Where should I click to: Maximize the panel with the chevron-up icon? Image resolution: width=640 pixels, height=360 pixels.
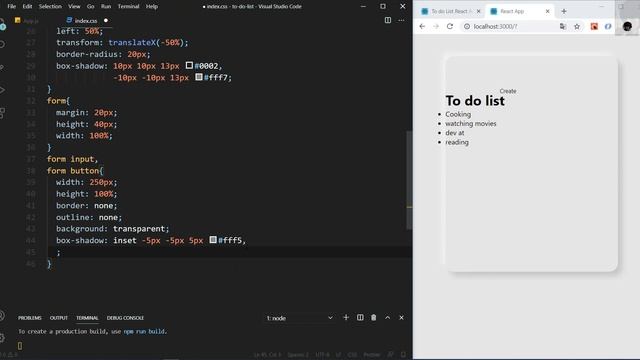click(x=387, y=318)
